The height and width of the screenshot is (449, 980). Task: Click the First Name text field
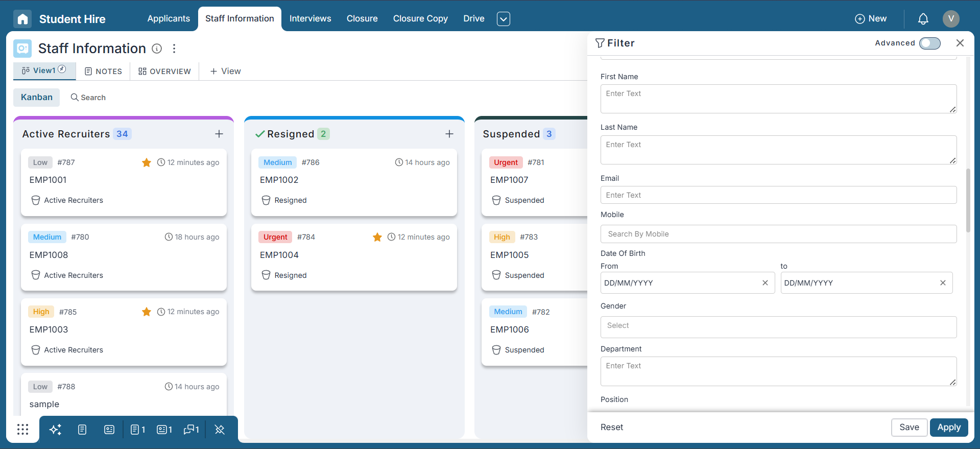click(778, 99)
